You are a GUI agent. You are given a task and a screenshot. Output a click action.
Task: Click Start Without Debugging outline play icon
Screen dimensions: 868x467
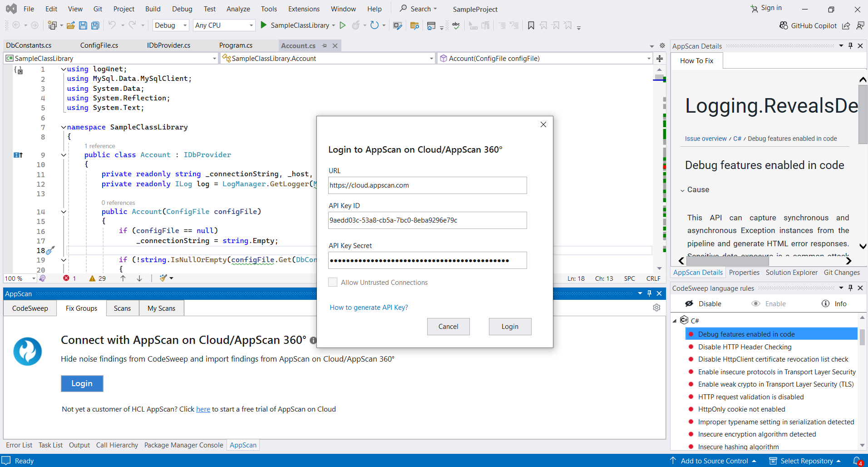click(x=343, y=25)
